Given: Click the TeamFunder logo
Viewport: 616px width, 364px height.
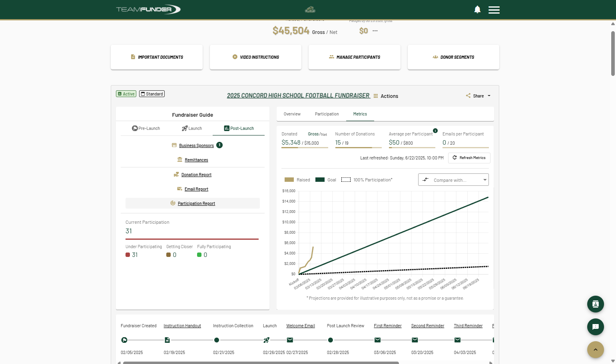Looking at the screenshot, I should pos(148,9).
